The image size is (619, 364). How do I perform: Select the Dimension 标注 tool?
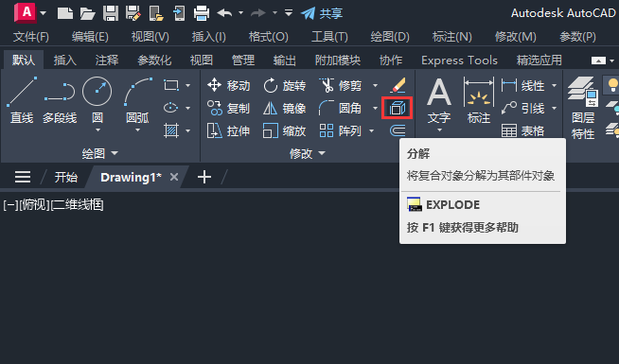coord(479,100)
